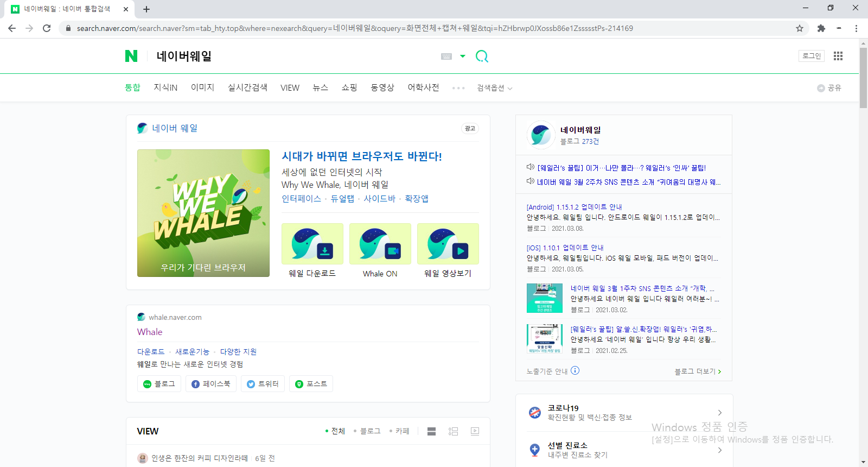Select the 통합 search tab

click(x=132, y=87)
